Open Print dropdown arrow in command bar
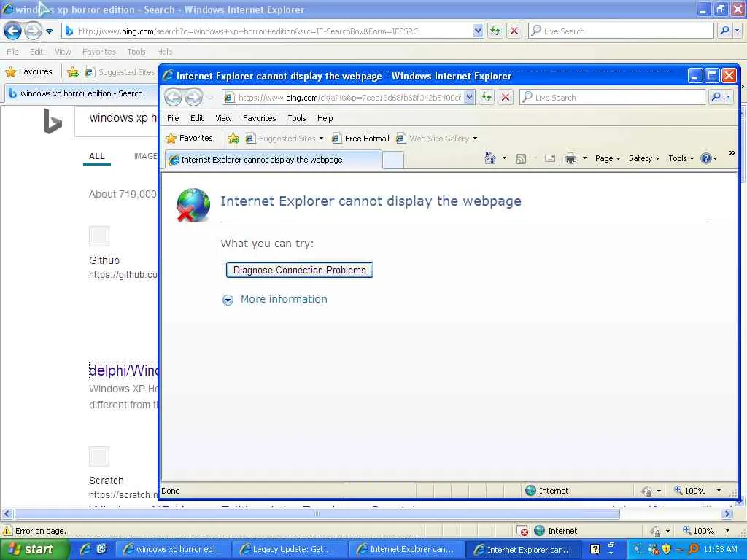Screen dimensions: 747x560 [x=584, y=158]
